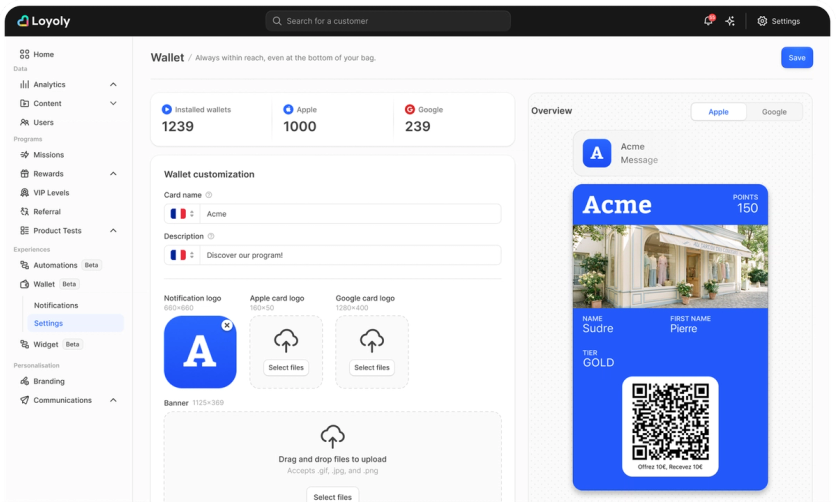Expand the Content chevron

click(x=113, y=103)
